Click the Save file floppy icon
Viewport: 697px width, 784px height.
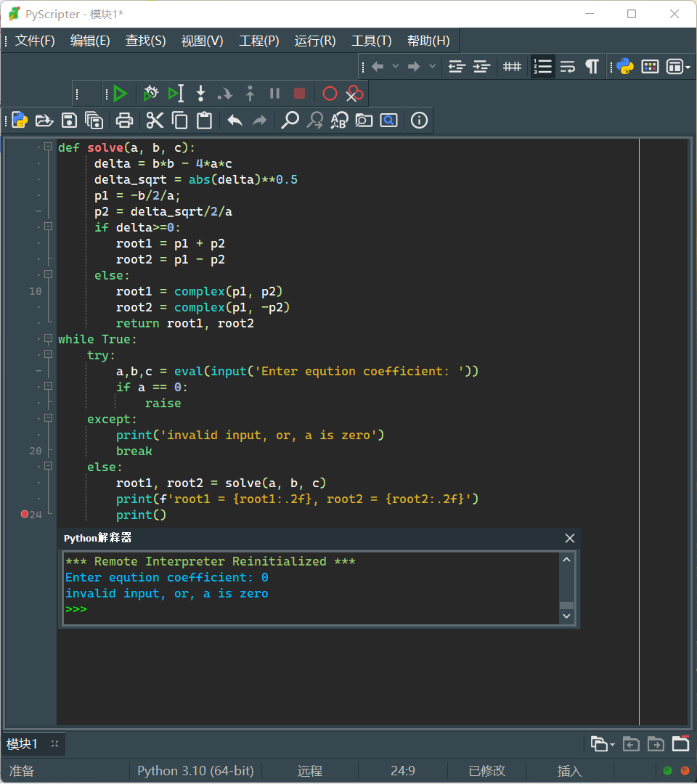69,121
